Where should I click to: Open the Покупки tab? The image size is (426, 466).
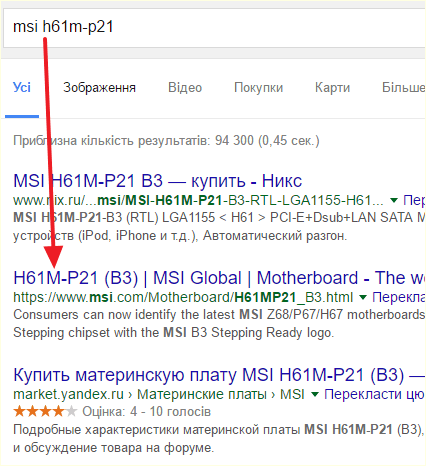tap(258, 88)
